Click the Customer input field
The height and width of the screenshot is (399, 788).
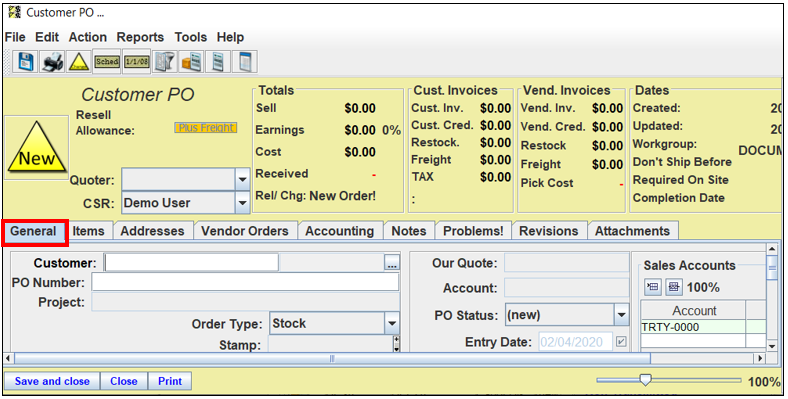(x=191, y=262)
